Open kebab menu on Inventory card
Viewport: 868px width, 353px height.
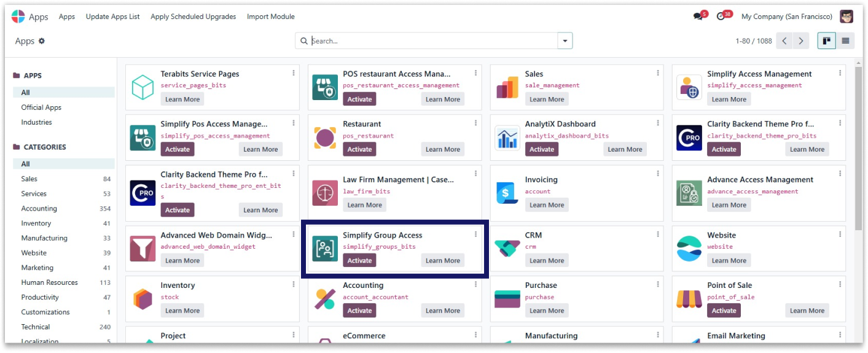point(294,285)
